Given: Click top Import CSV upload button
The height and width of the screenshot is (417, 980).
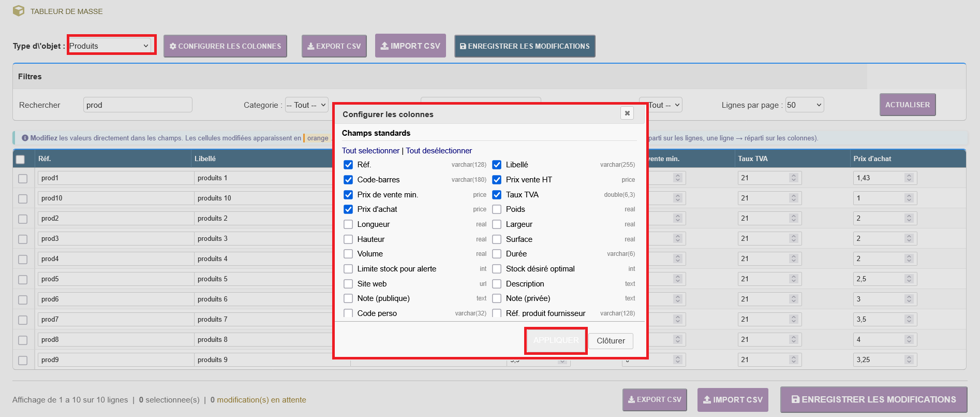Looking at the screenshot, I should pyautogui.click(x=410, y=46).
